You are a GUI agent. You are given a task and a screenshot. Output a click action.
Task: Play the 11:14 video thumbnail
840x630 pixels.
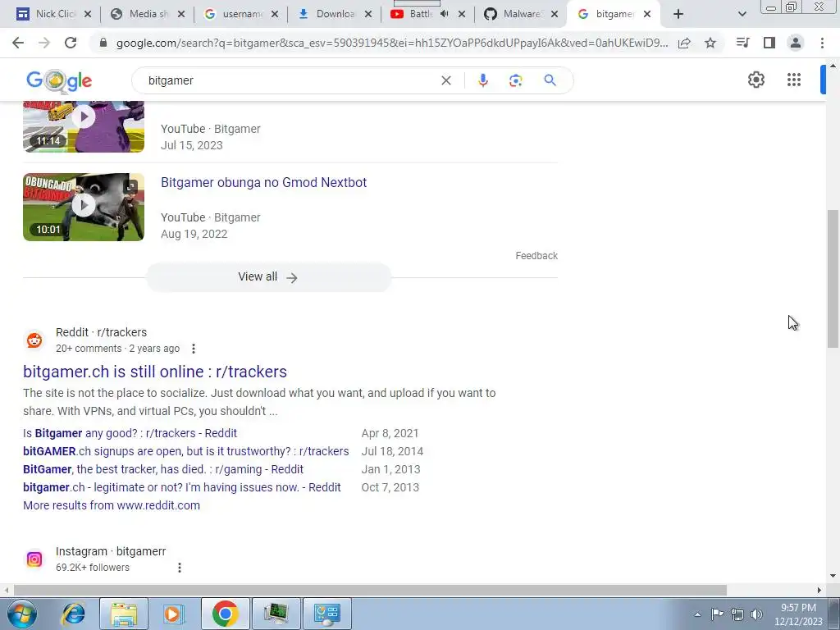tap(84, 126)
